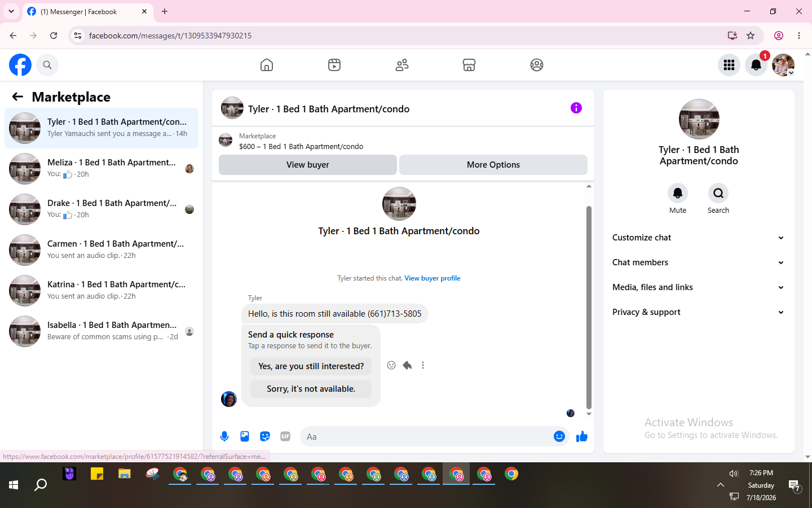Open the Windows Start menu

pyautogui.click(x=14, y=485)
